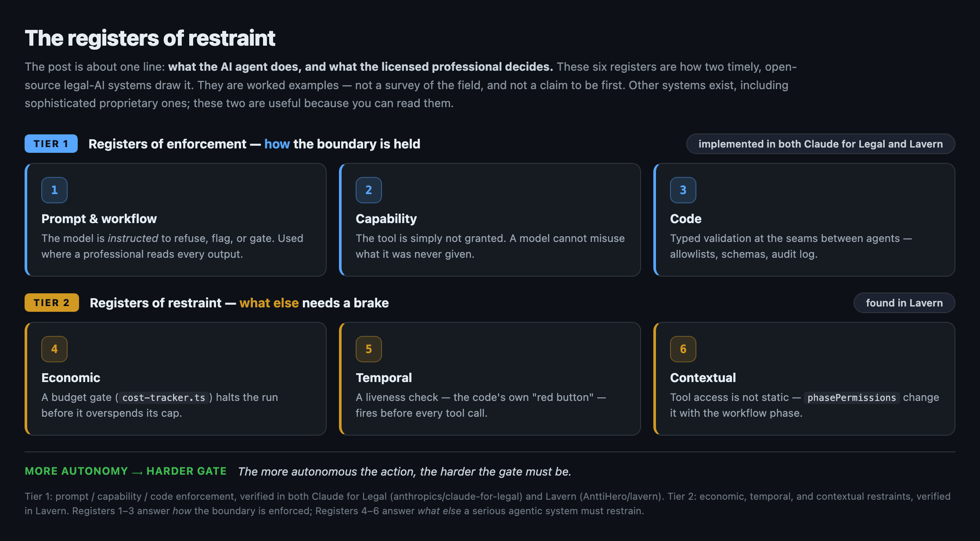980x541 pixels.
Task: Select the amber TIER 2 label
Action: (x=52, y=303)
